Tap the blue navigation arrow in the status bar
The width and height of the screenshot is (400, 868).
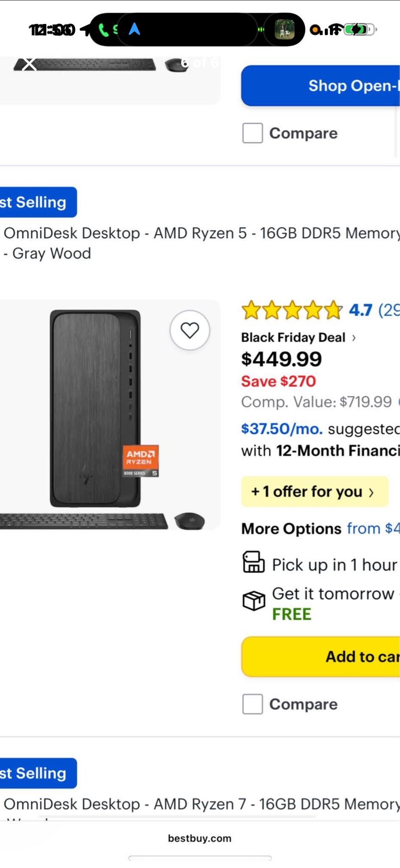click(134, 29)
